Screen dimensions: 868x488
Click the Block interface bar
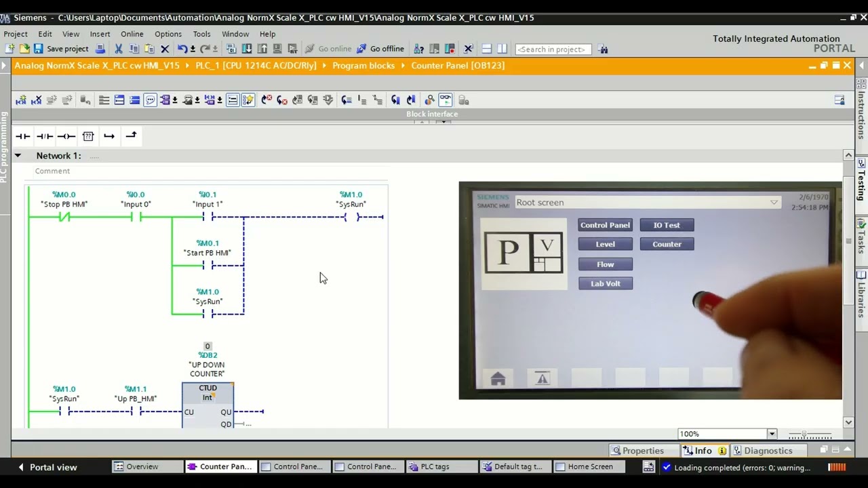click(x=432, y=114)
